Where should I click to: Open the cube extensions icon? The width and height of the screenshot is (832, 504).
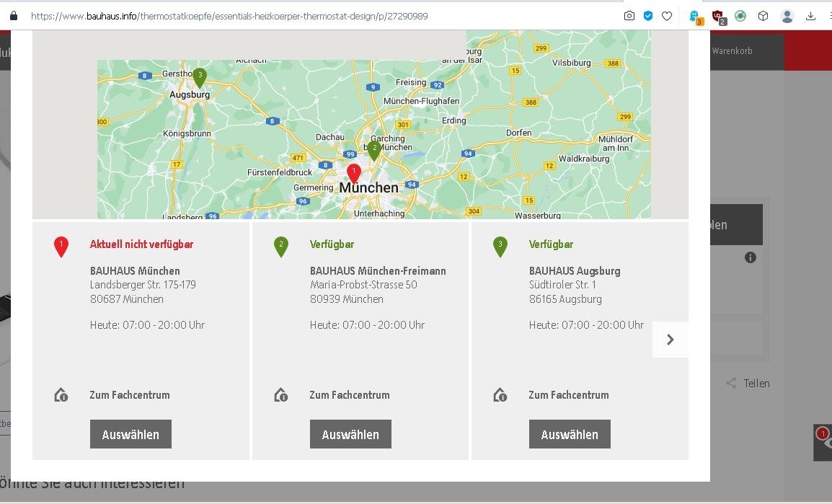pos(763,16)
